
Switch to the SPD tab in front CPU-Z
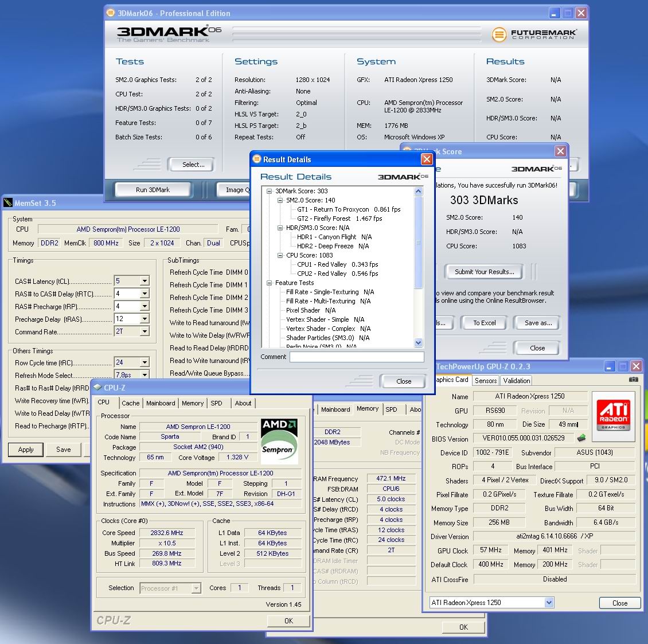tap(216, 403)
